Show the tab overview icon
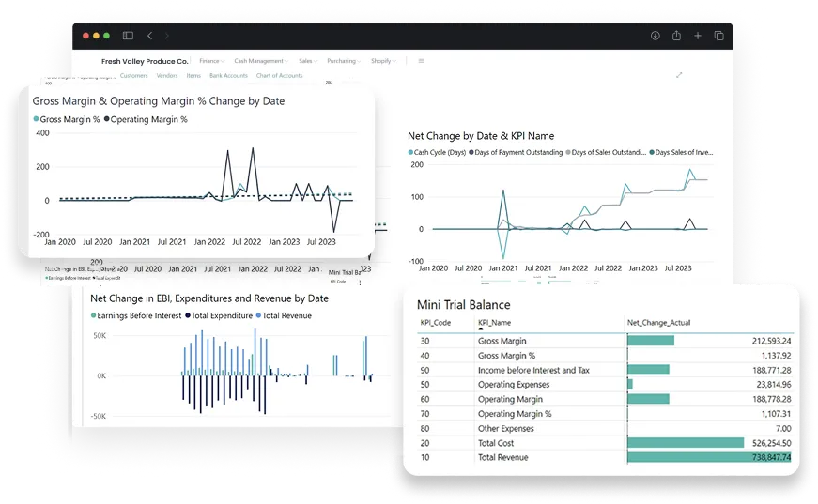The height and width of the screenshot is (504, 818). tap(719, 36)
